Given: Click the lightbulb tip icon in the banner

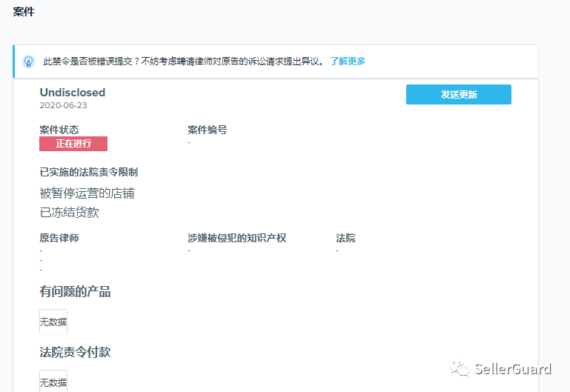Looking at the screenshot, I should (x=28, y=62).
